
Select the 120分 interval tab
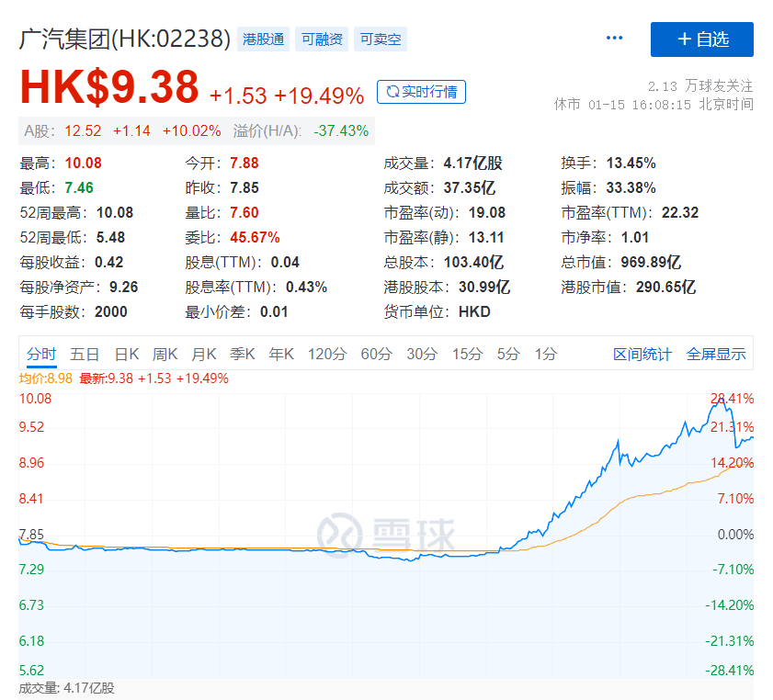point(326,353)
